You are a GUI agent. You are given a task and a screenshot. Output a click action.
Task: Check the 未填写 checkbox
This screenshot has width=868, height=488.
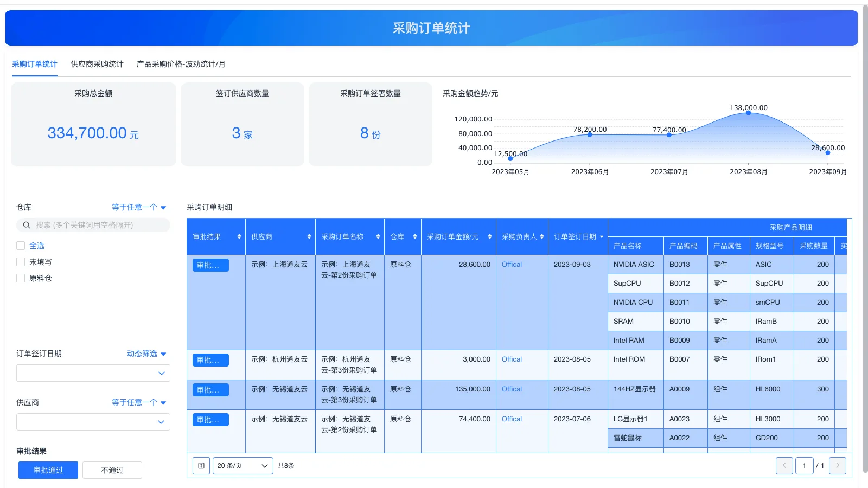[x=21, y=261]
